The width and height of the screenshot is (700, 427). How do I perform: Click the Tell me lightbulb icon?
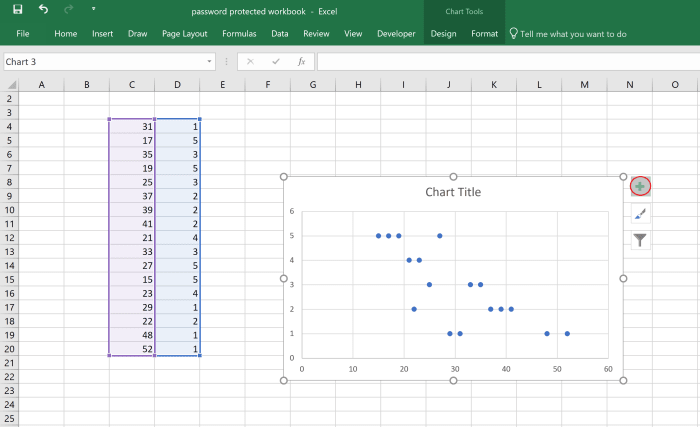click(514, 33)
